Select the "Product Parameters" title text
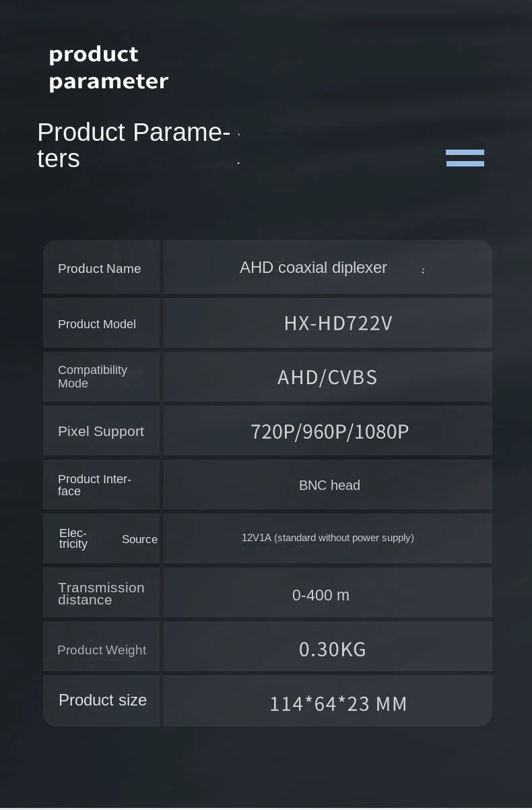This screenshot has width=532, height=810. click(x=133, y=145)
